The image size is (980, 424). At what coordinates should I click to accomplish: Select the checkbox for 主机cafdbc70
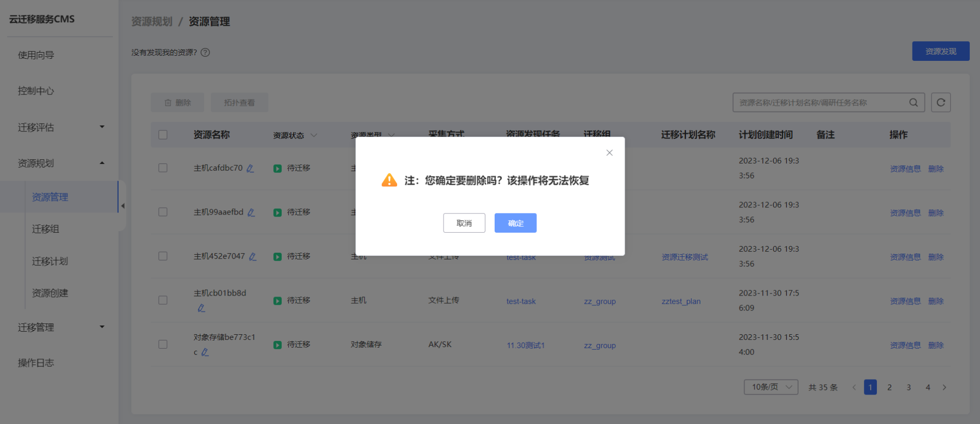point(163,168)
